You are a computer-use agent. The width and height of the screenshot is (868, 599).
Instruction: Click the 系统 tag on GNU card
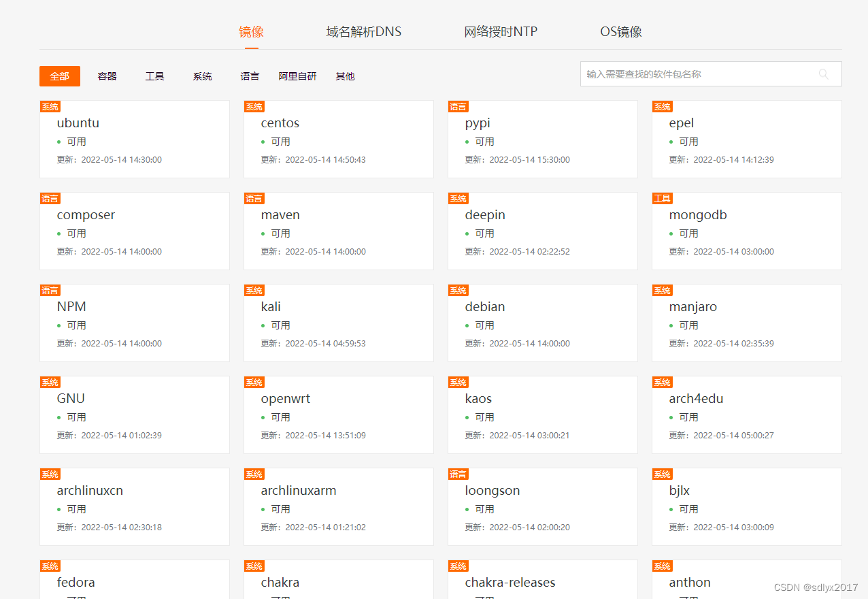click(x=50, y=383)
